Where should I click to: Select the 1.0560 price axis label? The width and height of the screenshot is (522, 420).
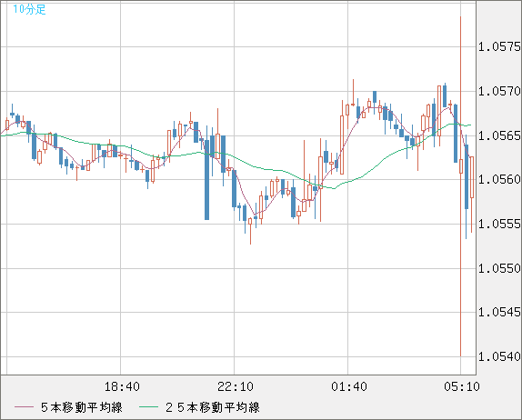(x=499, y=179)
